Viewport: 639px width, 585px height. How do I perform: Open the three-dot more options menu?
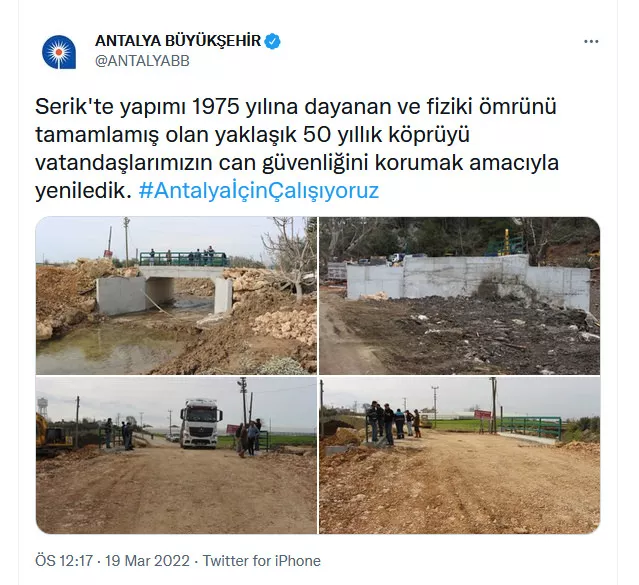(591, 42)
